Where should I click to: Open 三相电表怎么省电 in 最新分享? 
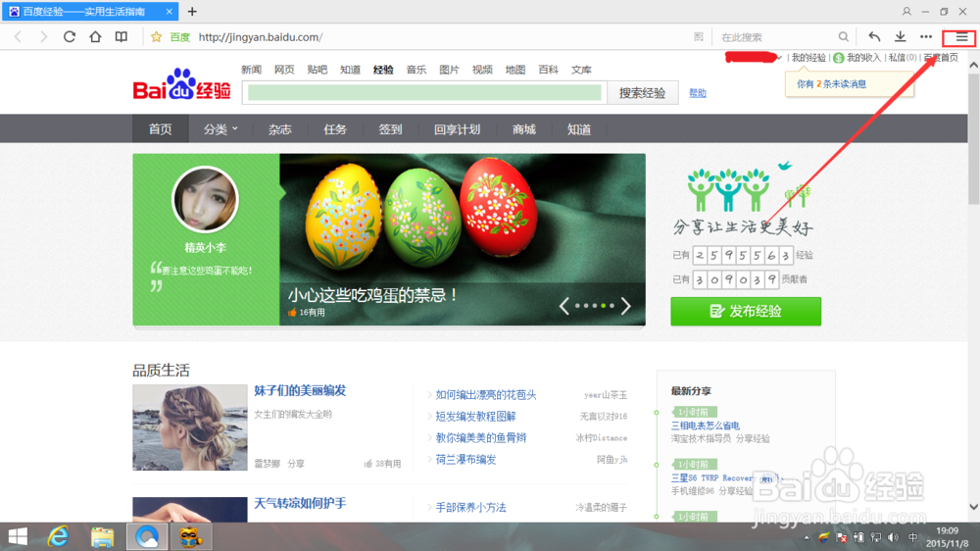click(x=705, y=426)
